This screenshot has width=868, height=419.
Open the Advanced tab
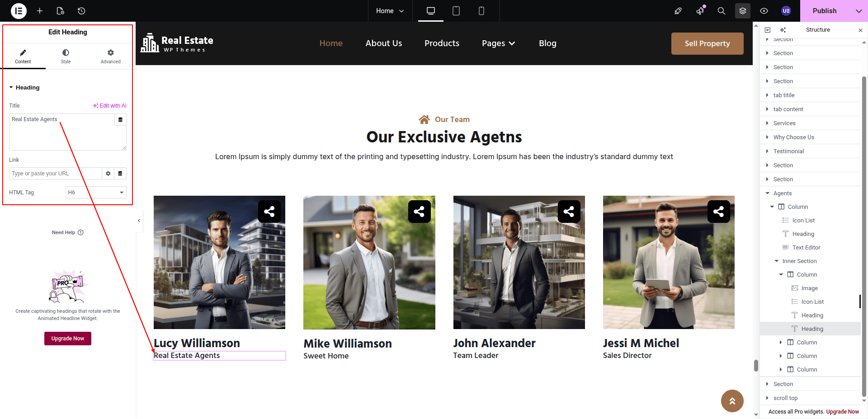110,56
